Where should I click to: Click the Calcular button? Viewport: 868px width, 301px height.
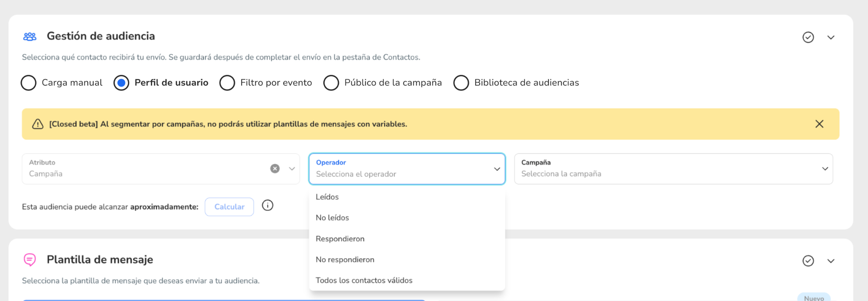(x=229, y=207)
